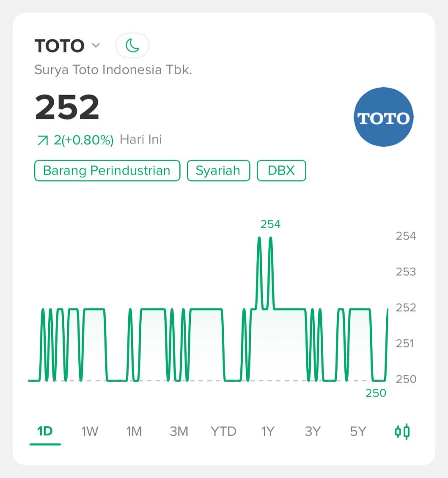This screenshot has width=448, height=478.
Task: Switch to candlestick chart view icon
Action: [x=402, y=432]
